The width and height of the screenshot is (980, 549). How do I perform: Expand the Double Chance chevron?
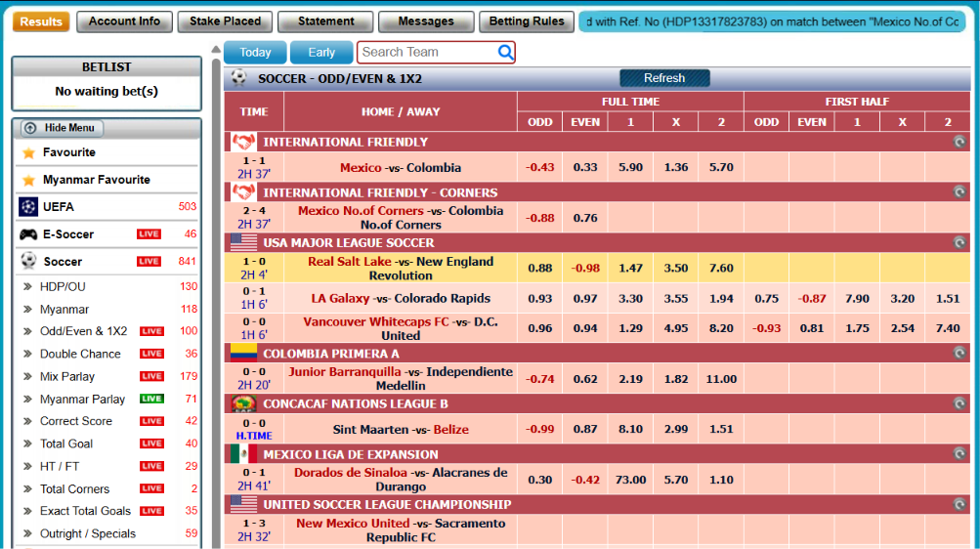27,355
